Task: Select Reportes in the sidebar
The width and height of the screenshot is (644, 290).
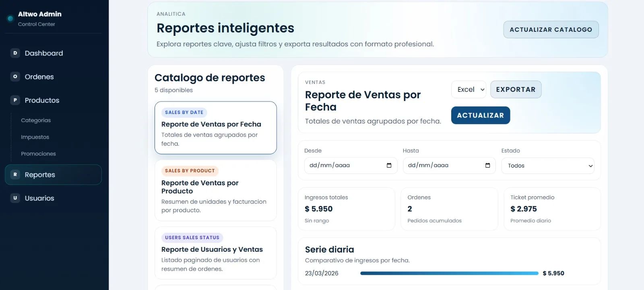Action: coord(53,174)
